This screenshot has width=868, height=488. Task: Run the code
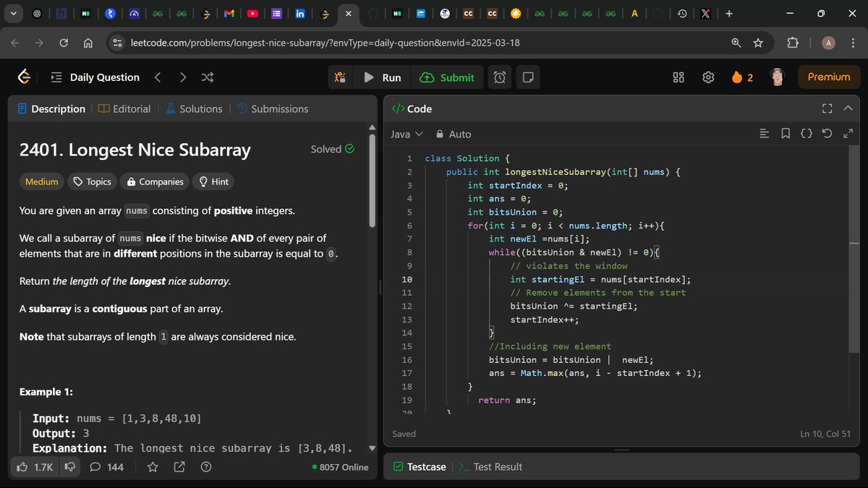[382, 77]
